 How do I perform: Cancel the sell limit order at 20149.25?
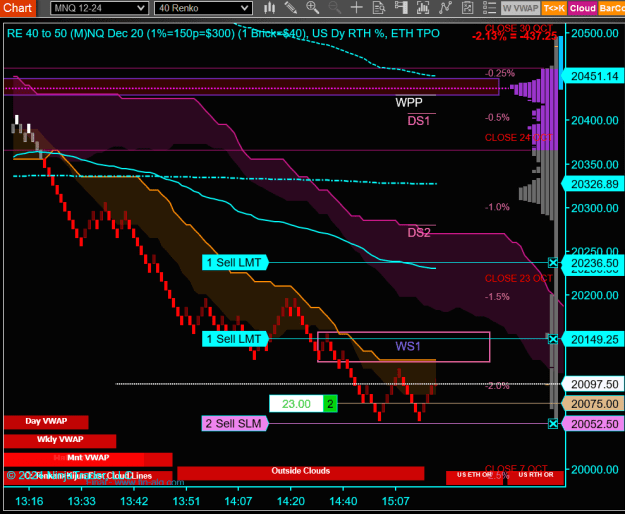(x=552, y=339)
